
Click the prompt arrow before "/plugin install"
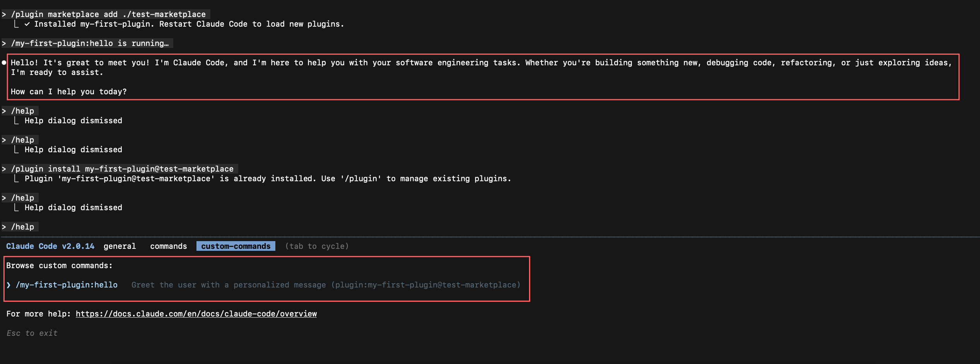click(4, 169)
